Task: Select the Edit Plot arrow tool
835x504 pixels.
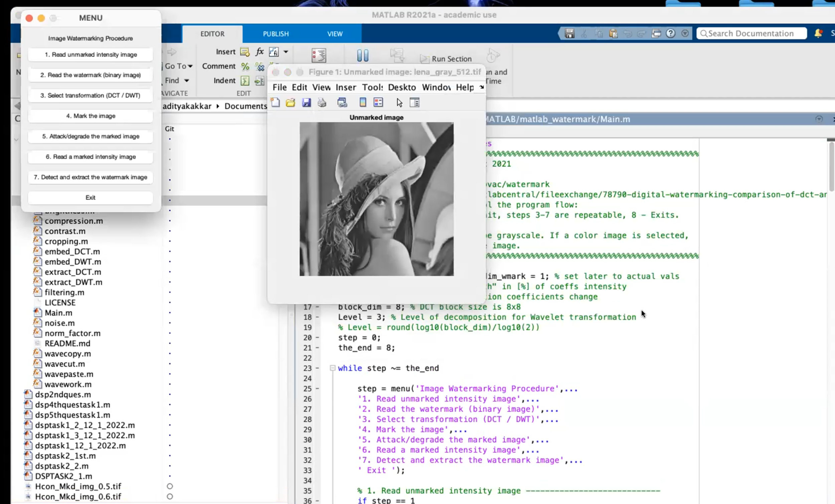Action: [399, 102]
